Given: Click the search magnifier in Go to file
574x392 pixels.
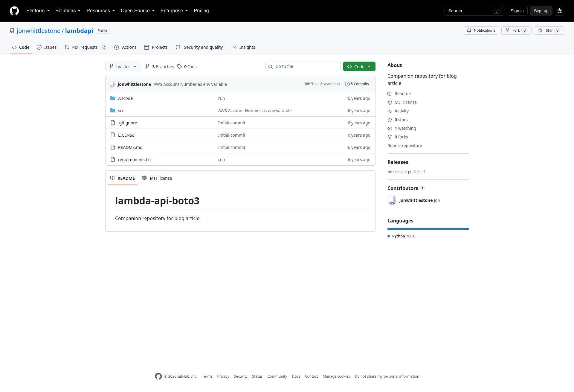Looking at the screenshot, I should click(271, 66).
